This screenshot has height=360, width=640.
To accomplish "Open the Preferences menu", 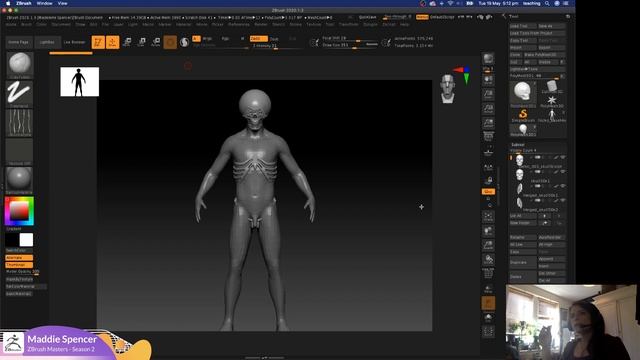I will [238, 24].
